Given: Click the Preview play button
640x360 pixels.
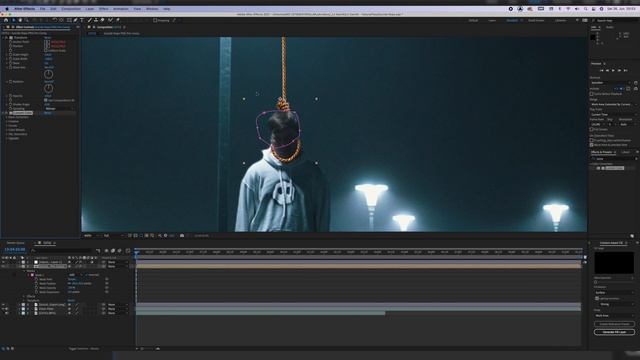Looking at the screenshot, I should (613, 71).
